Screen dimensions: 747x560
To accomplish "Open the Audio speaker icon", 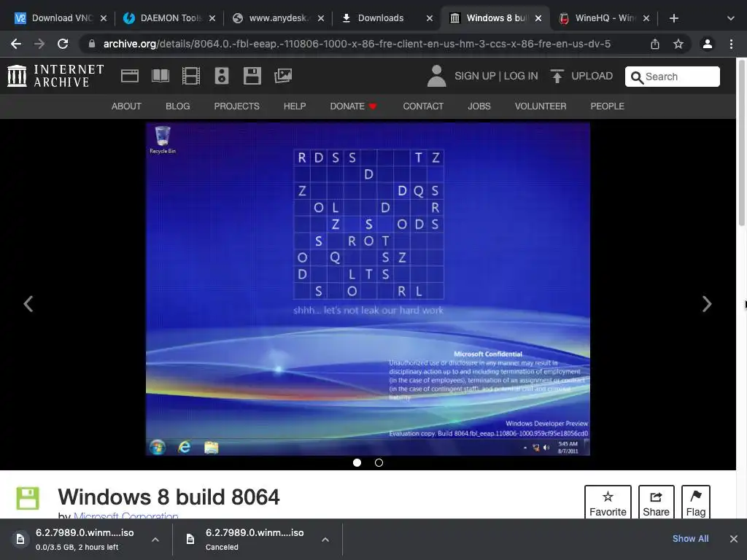I will (222, 76).
